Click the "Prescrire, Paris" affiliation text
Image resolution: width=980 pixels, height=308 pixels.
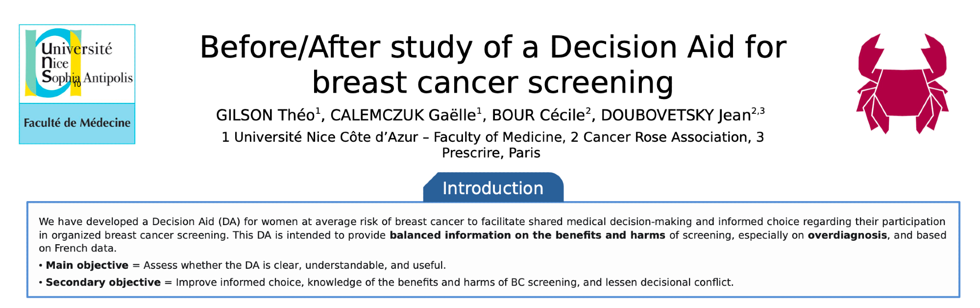(x=491, y=153)
